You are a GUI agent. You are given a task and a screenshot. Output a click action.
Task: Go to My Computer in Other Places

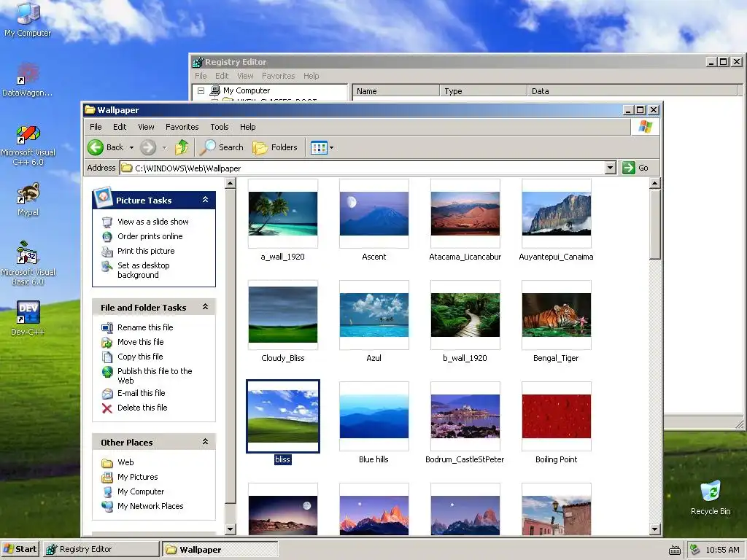[x=141, y=491]
